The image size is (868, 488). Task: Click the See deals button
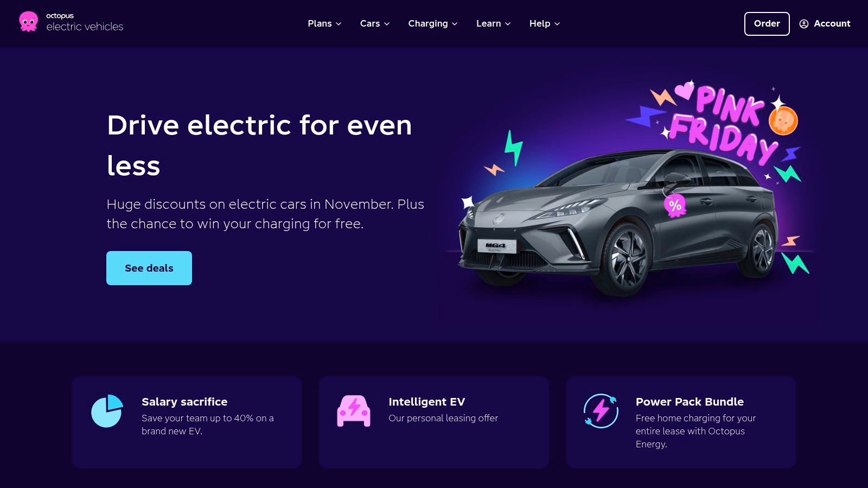point(149,268)
